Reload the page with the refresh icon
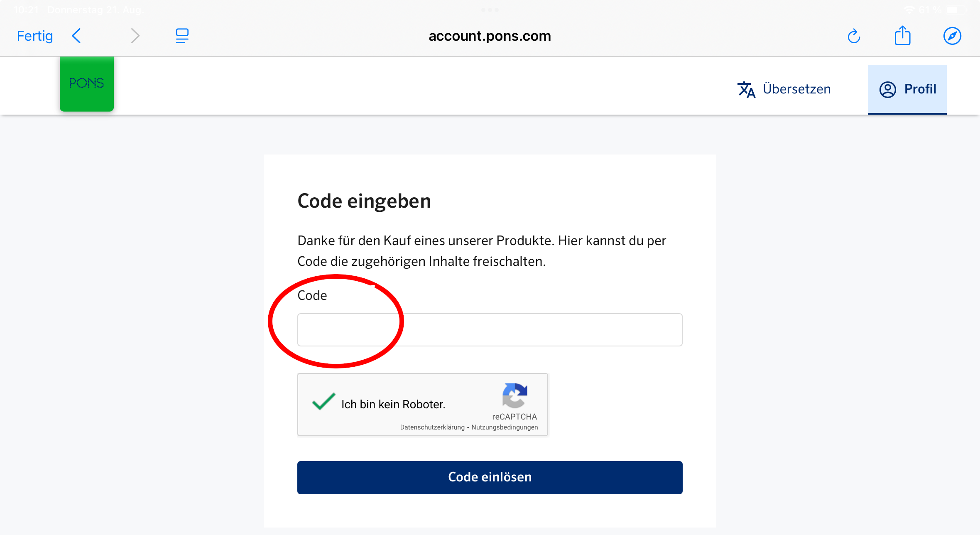The height and width of the screenshot is (535, 980). click(854, 36)
